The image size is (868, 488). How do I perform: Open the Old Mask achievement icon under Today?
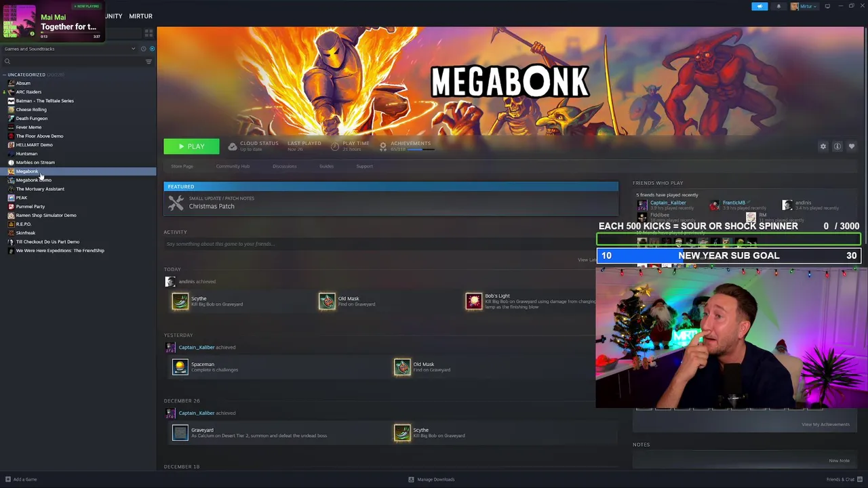click(x=327, y=301)
